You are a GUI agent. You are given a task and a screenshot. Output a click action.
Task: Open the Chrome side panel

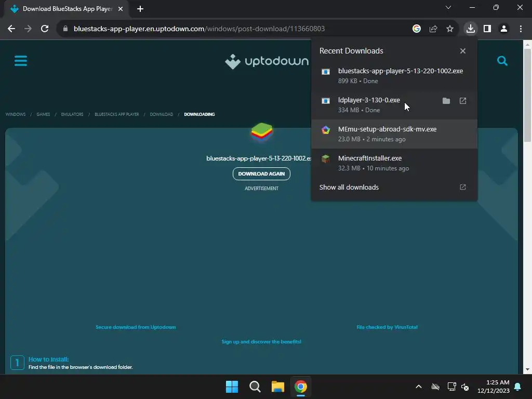pos(487,29)
